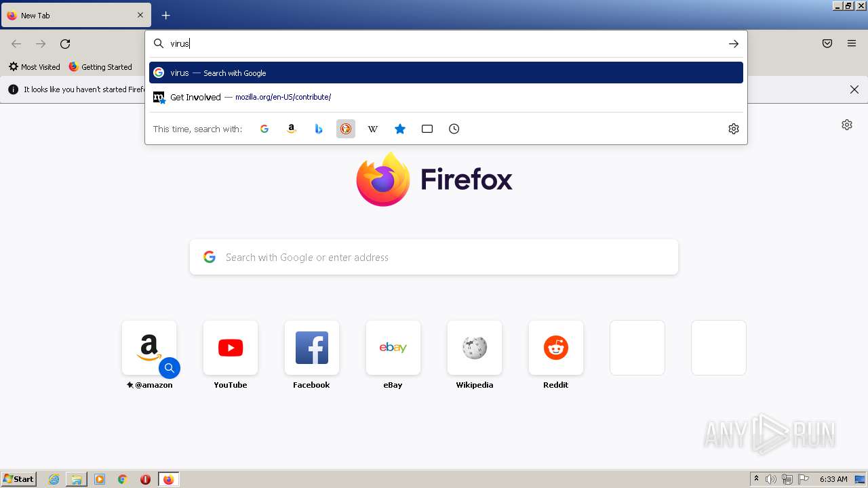Open the network status tray icon
This screenshot has width=868, height=488.
coord(787,479)
